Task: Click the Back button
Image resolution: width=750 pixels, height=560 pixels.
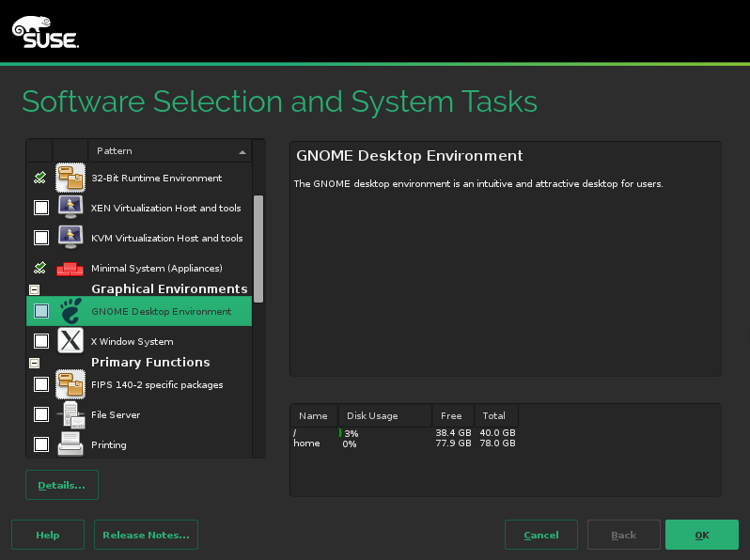Action: (624, 535)
